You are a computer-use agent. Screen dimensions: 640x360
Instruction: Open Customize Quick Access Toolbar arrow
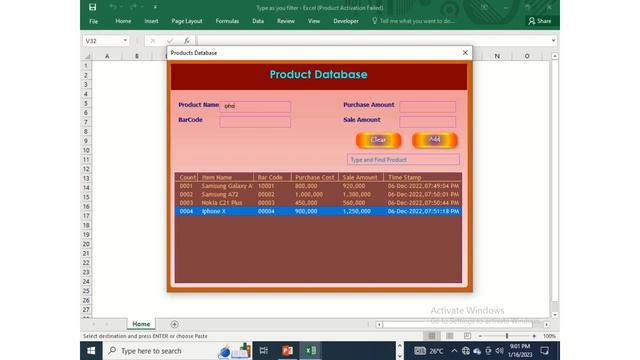click(x=155, y=7)
